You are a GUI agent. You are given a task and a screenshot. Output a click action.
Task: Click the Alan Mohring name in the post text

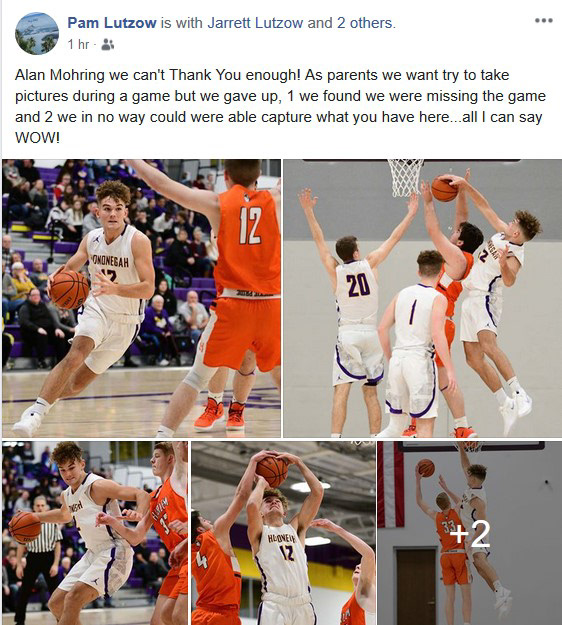click(x=59, y=75)
